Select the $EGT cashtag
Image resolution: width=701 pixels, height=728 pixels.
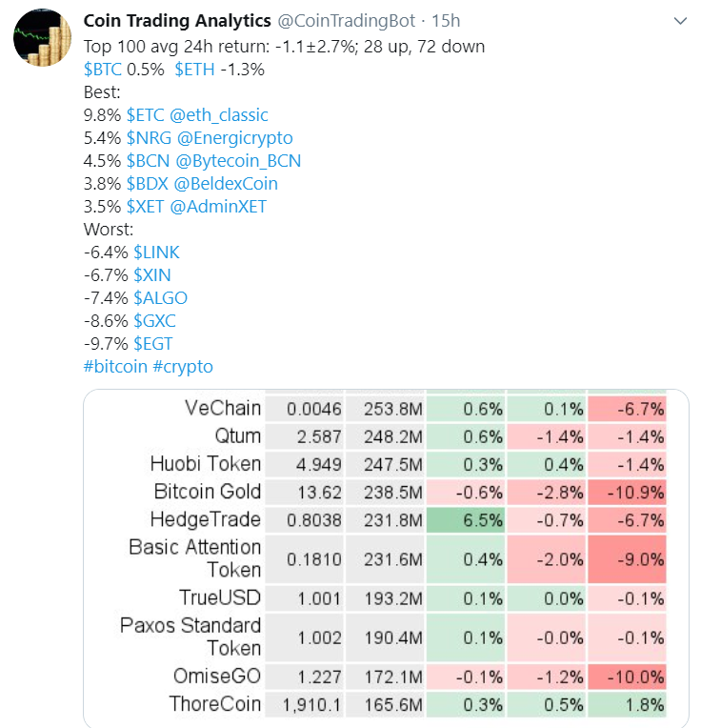[x=152, y=344]
